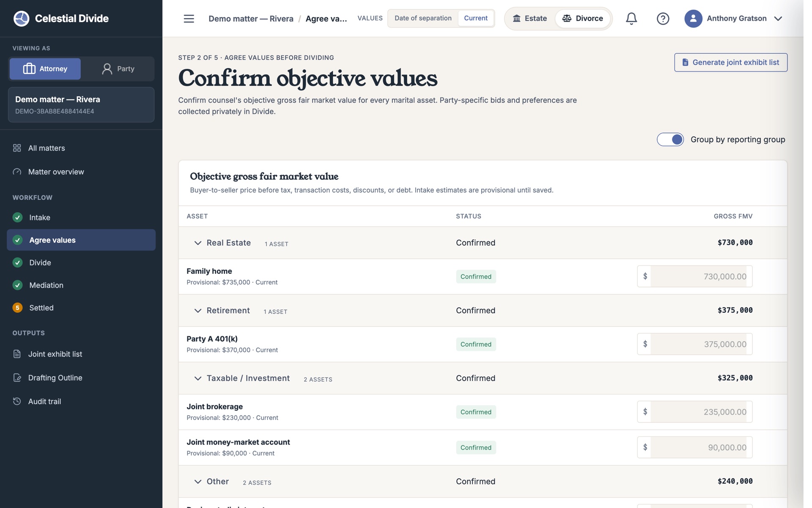The height and width of the screenshot is (508, 812).
Task: Toggle Group by reporting group switch
Action: tap(670, 139)
